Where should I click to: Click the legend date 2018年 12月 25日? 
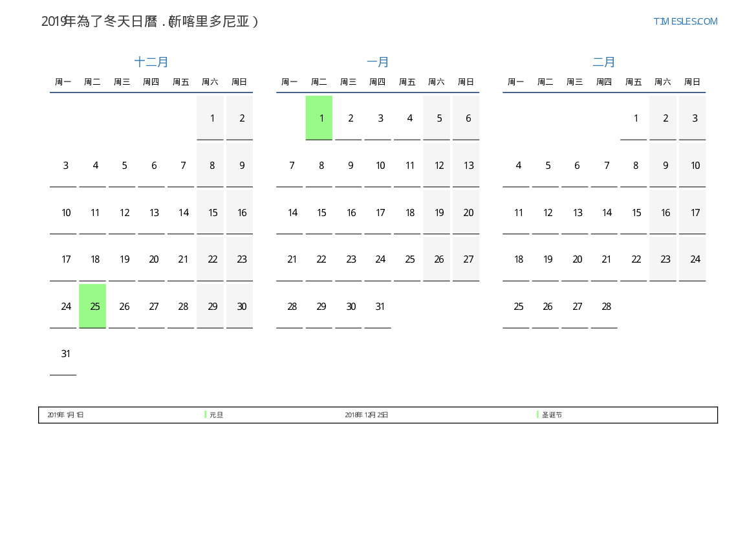pos(366,415)
